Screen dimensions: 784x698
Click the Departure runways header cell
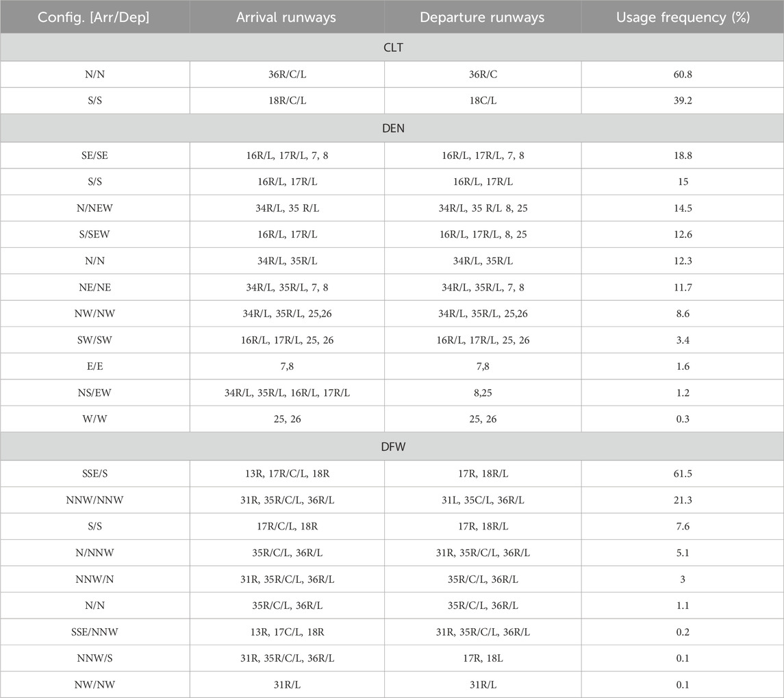[483, 17]
